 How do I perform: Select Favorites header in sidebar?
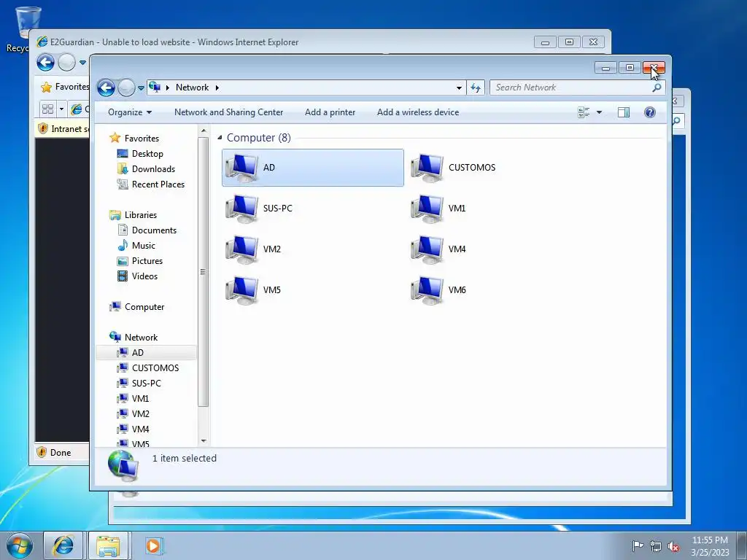(142, 139)
